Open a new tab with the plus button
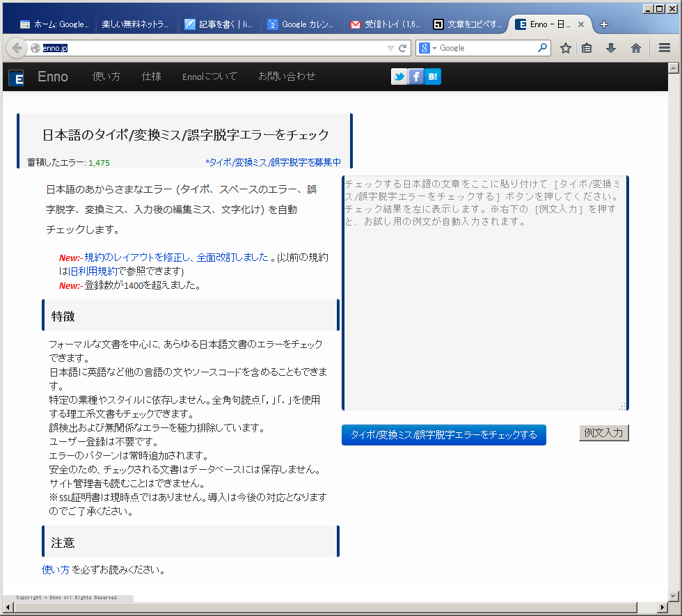682x616 pixels. point(604,24)
